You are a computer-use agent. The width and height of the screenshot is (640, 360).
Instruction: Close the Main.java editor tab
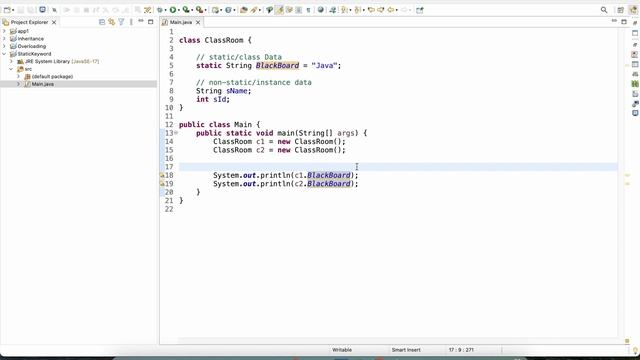click(x=198, y=22)
